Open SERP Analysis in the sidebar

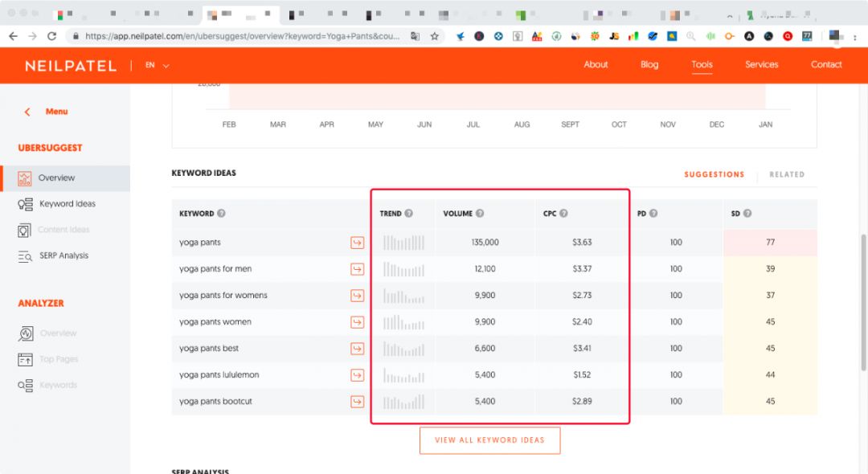tap(63, 256)
